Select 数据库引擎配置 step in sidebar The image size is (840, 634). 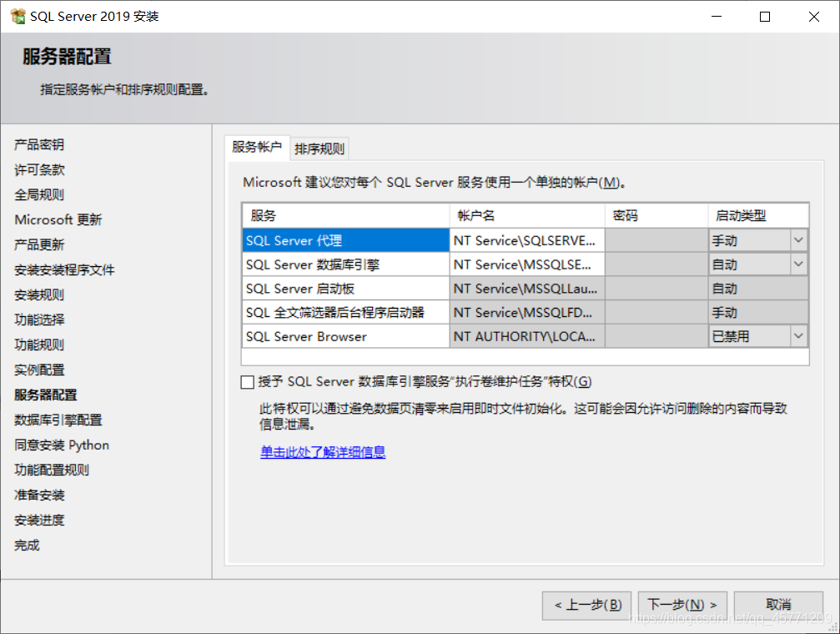pyautogui.click(x=58, y=420)
